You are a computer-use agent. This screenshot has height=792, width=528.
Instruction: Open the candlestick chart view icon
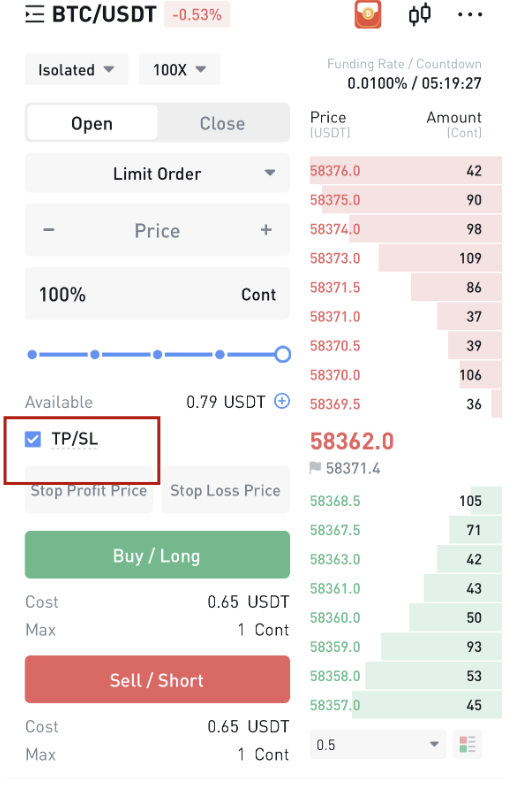420,14
